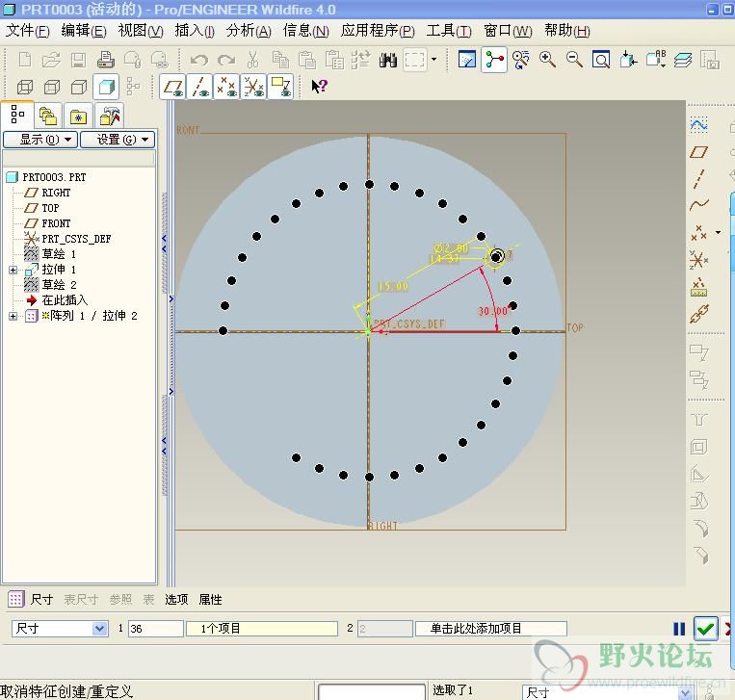Select the Datum Axis tool in right toolbar
The image size is (735, 700).
(x=698, y=178)
